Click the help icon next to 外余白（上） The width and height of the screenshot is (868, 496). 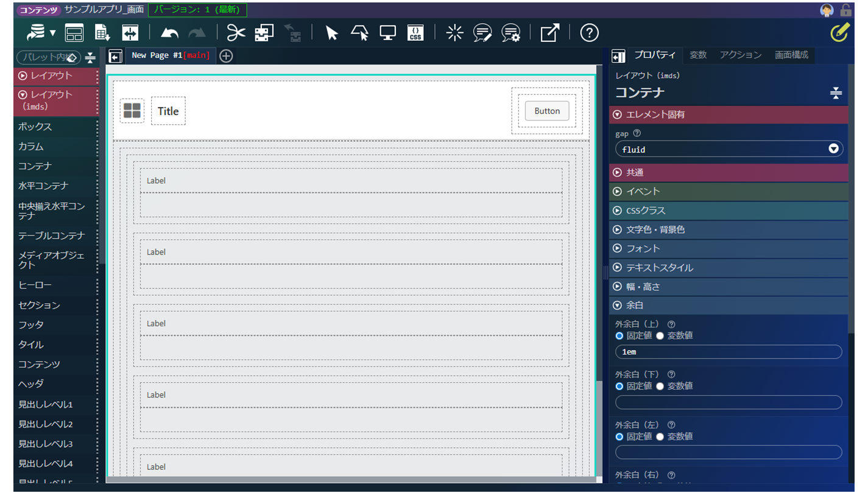[671, 324]
